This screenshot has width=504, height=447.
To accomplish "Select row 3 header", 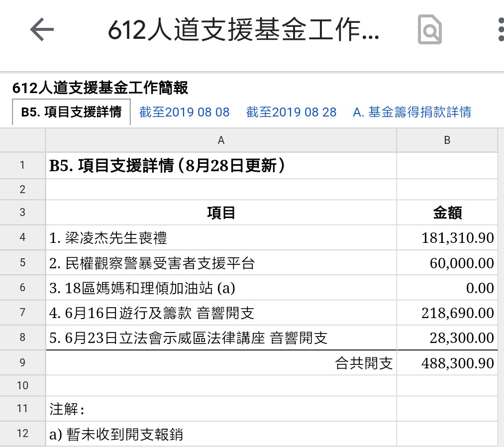I will click(x=22, y=212).
